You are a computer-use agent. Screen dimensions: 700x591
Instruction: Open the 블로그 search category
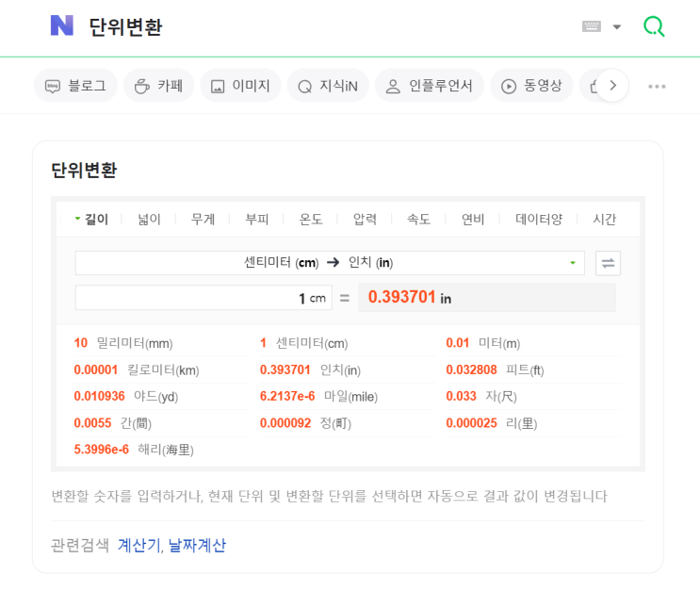coord(76,86)
